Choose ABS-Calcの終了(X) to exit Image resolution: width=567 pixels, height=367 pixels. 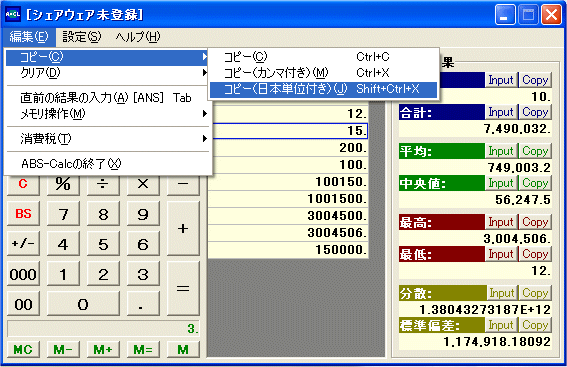[107, 164]
